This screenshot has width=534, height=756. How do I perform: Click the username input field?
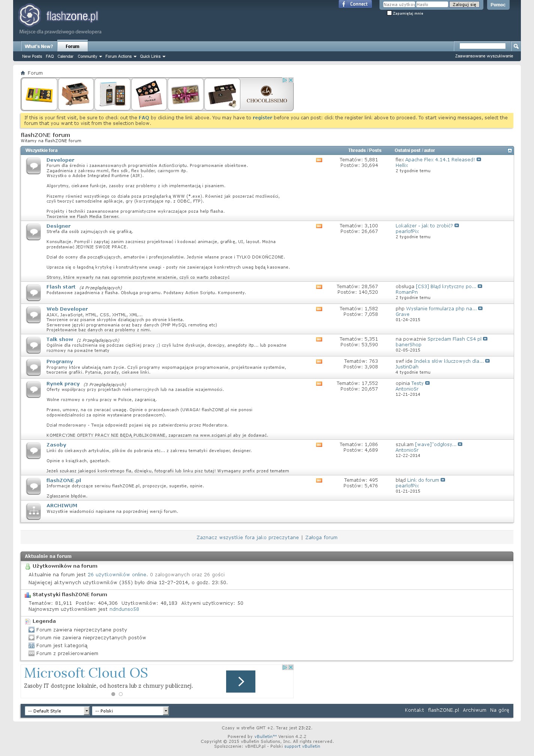pyautogui.click(x=399, y=5)
